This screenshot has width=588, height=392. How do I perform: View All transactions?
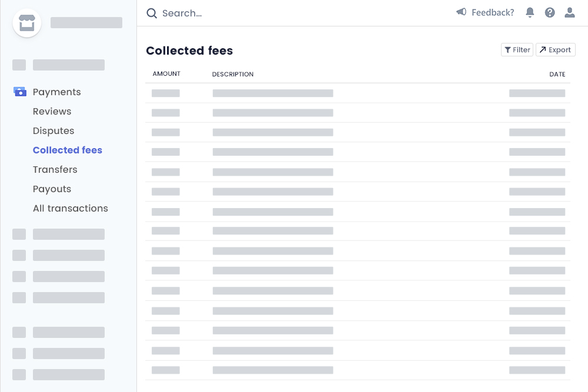[x=71, y=208]
